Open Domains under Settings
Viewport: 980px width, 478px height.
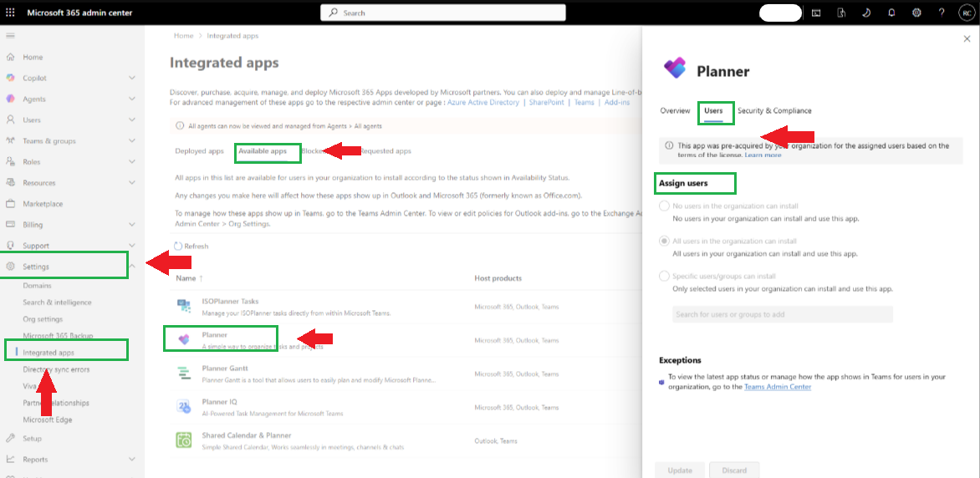(x=38, y=286)
